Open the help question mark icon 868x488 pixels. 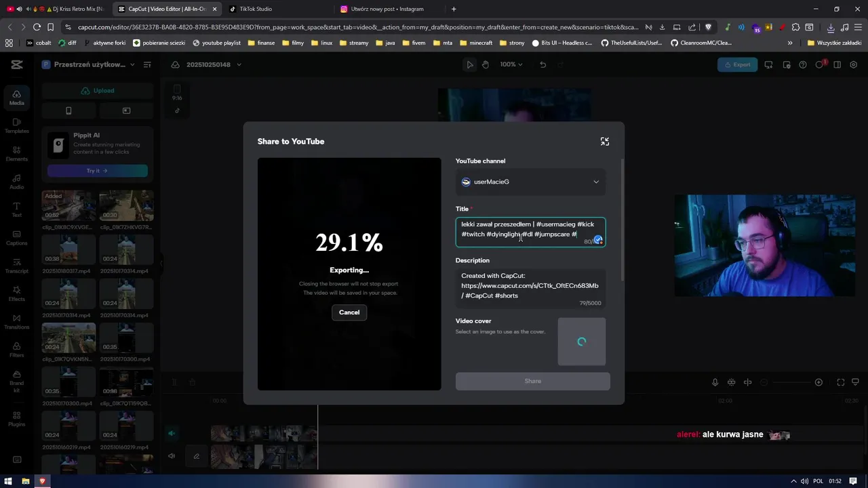coord(803,64)
